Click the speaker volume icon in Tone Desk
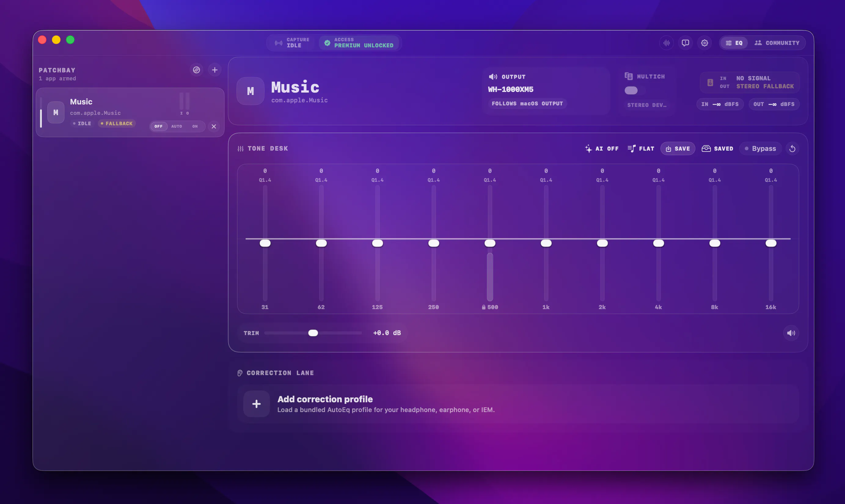This screenshot has height=504, width=845. point(791,333)
